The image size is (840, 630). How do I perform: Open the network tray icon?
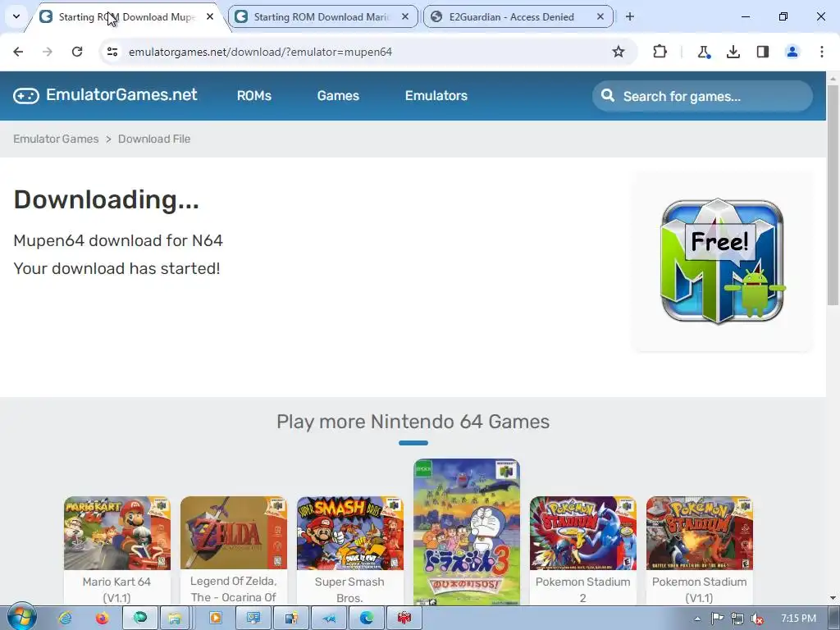[737, 619]
